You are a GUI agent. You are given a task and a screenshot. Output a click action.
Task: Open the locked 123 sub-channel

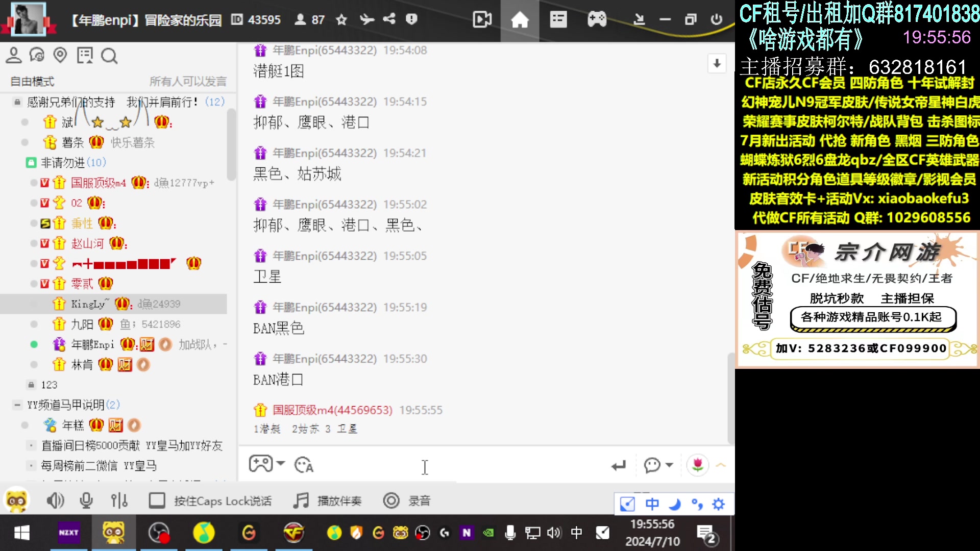[49, 385]
